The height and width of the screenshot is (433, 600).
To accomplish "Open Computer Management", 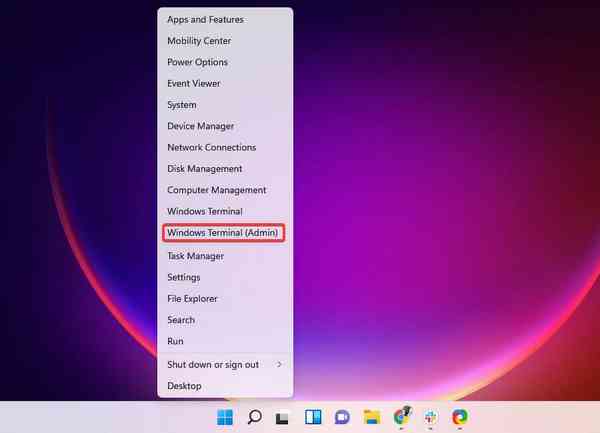I will (x=217, y=190).
